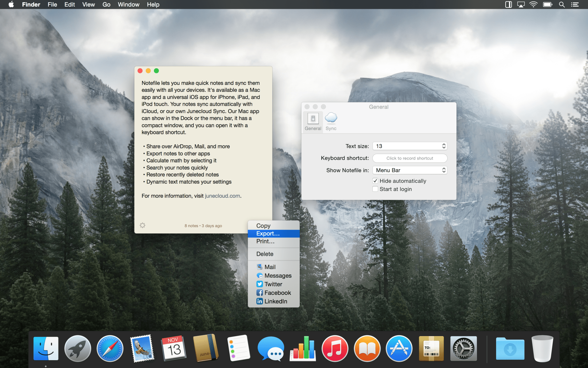
Task: Share note through LinkedIn entry
Action: pyautogui.click(x=272, y=301)
